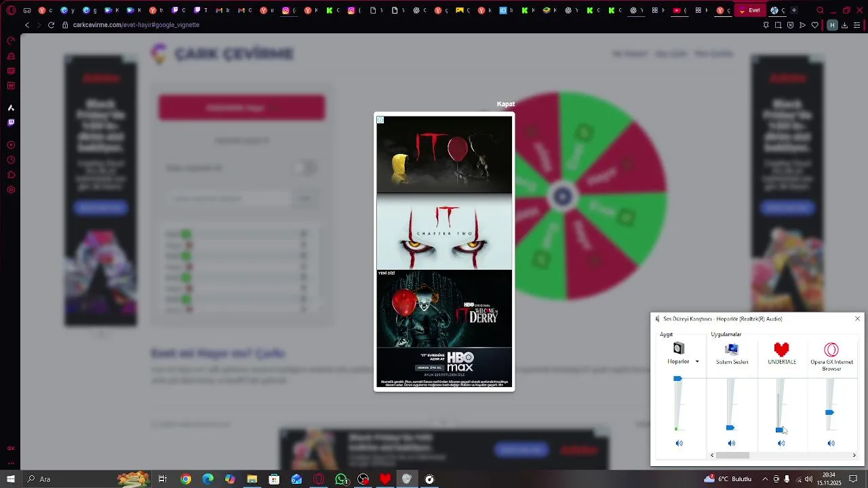Reload the carkcevirme.com page

[51, 25]
